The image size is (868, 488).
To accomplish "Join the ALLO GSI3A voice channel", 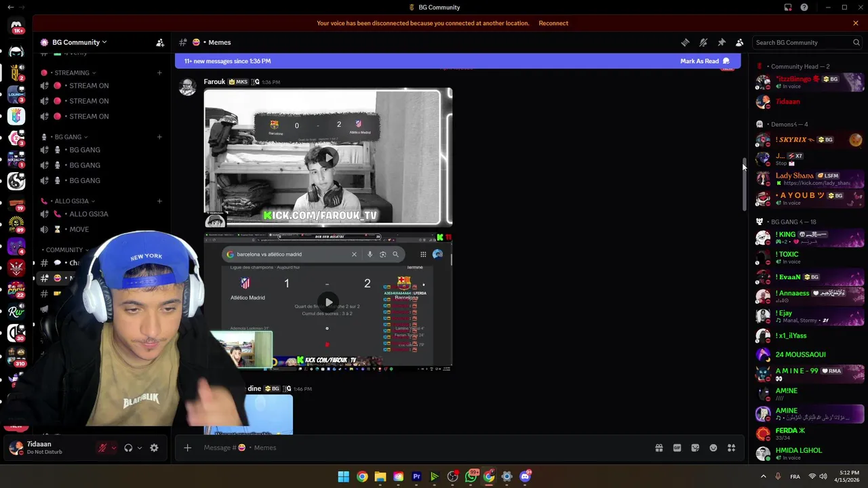I will click(102, 214).
